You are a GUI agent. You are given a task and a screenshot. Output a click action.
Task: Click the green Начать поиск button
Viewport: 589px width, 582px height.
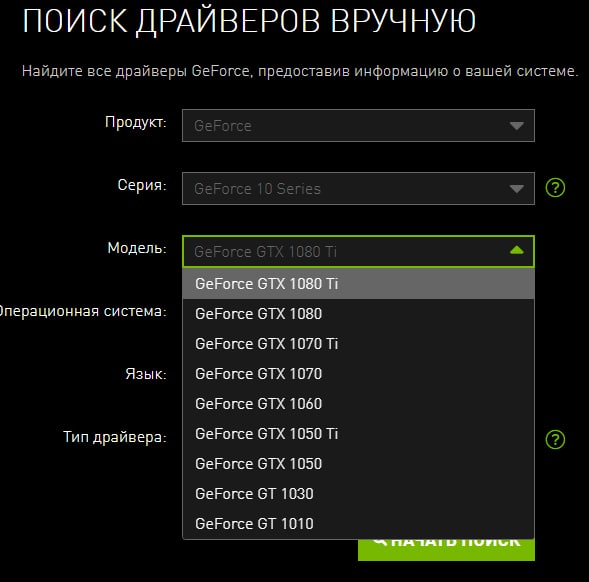(446, 550)
